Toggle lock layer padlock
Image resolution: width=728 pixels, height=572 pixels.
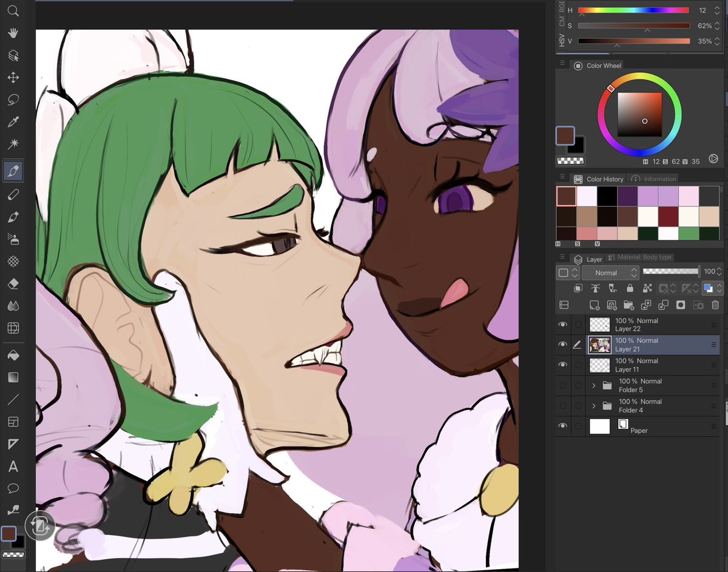pyautogui.click(x=630, y=289)
